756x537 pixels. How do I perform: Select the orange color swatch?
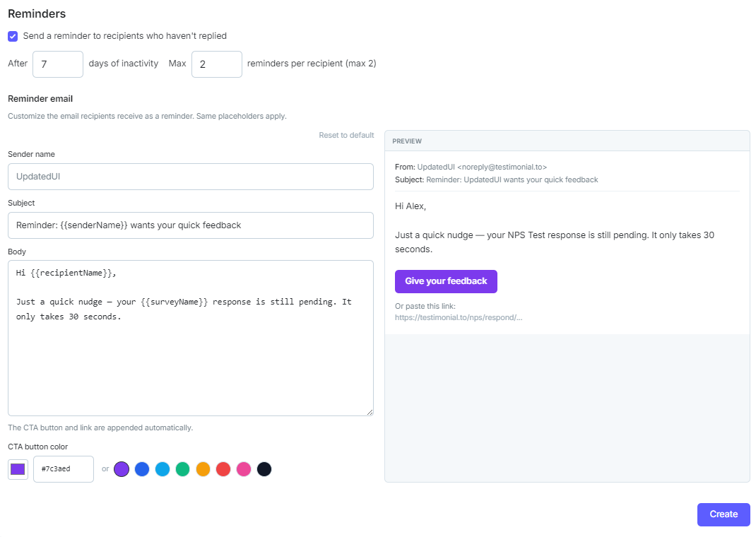pos(203,469)
